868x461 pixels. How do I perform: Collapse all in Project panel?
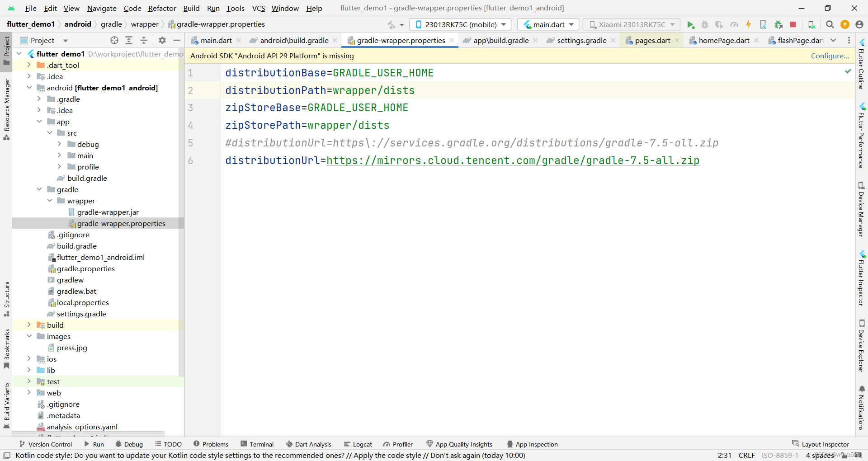coord(144,40)
